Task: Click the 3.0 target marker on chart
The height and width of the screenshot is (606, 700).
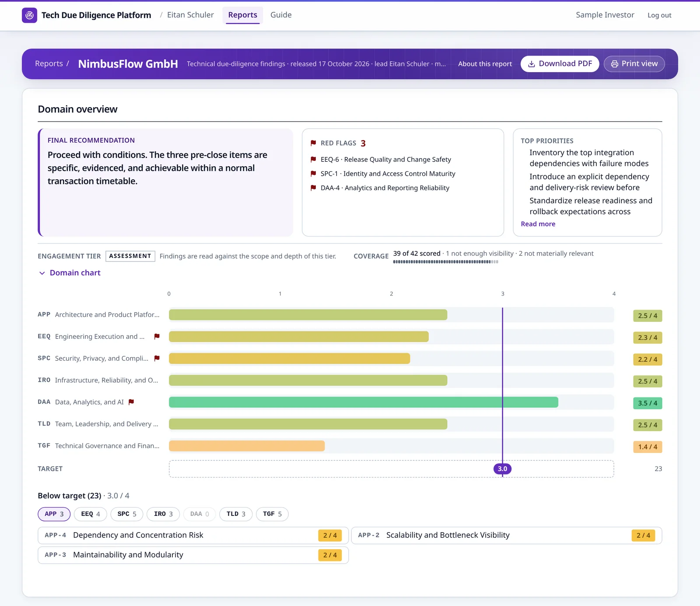Action: (x=502, y=469)
